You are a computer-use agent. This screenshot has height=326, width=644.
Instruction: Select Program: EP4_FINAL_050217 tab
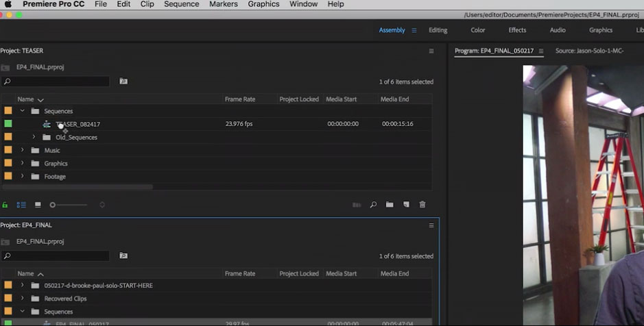pos(494,51)
